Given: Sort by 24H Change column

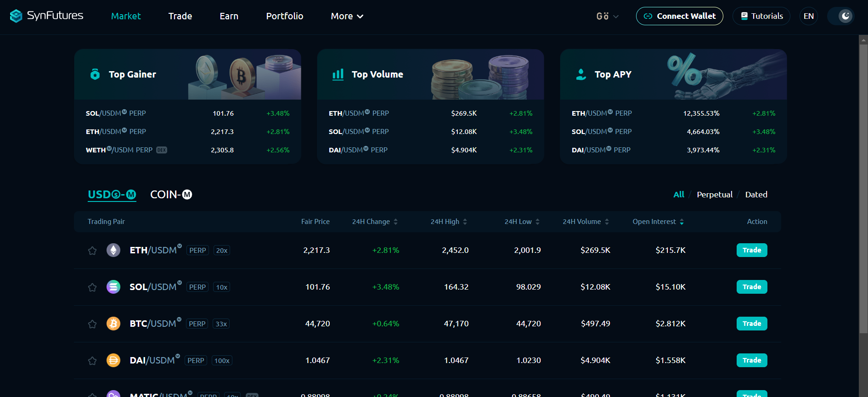Looking at the screenshot, I should (375, 222).
